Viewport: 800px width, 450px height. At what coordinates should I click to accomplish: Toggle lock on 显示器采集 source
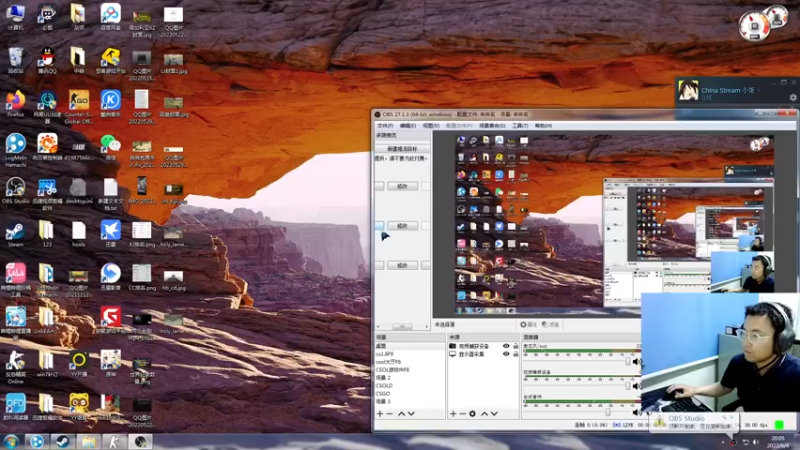click(515, 354)
